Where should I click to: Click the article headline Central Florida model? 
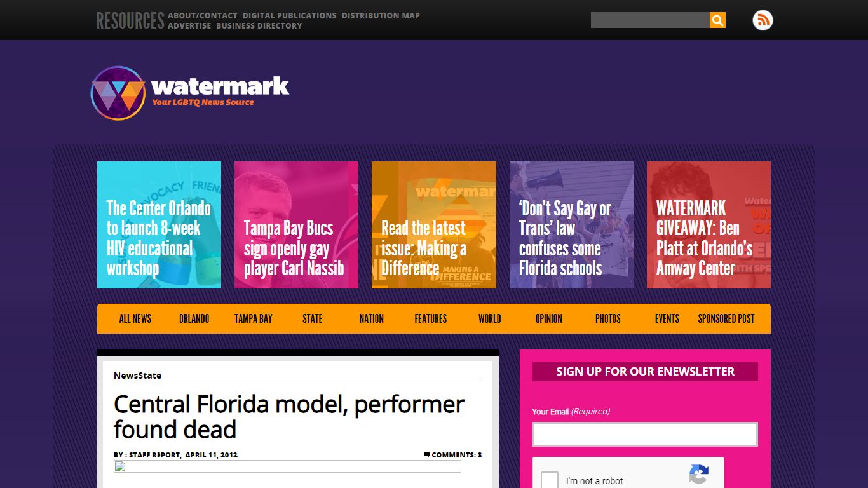coord(289,417)
